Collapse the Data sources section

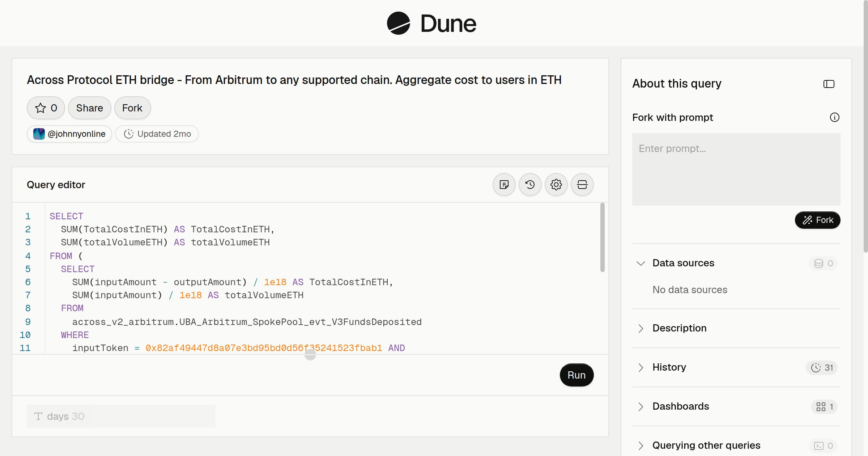coord(641,263)
